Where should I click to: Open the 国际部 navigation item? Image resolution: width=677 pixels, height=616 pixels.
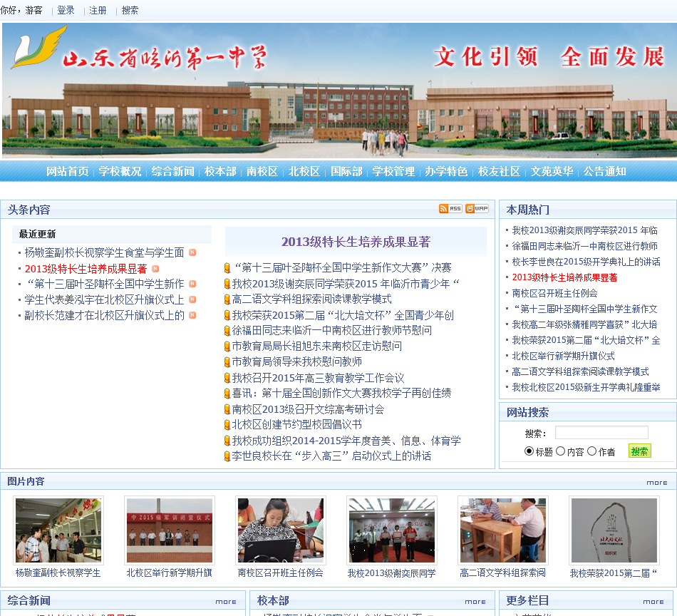tap(346, 172)
